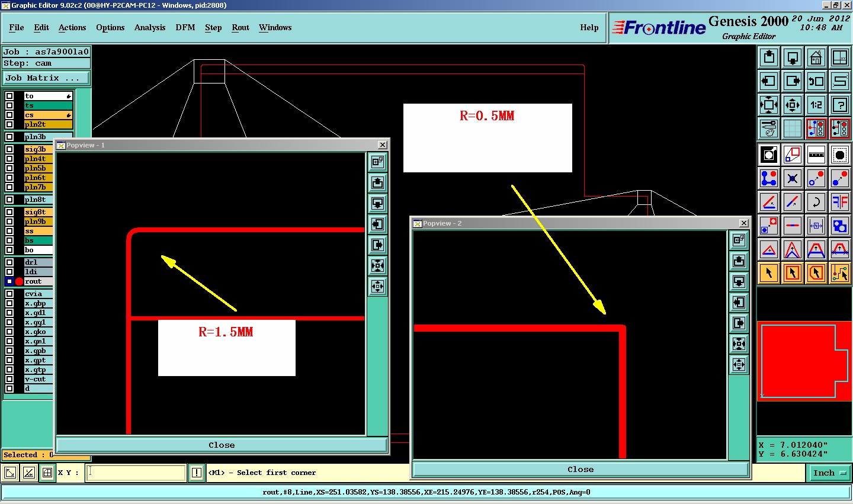Screen dimensions: 853x504
Task: Toggle the checkbox for layer sig3b
Action: pyautogui.click(x=9, y=149)
